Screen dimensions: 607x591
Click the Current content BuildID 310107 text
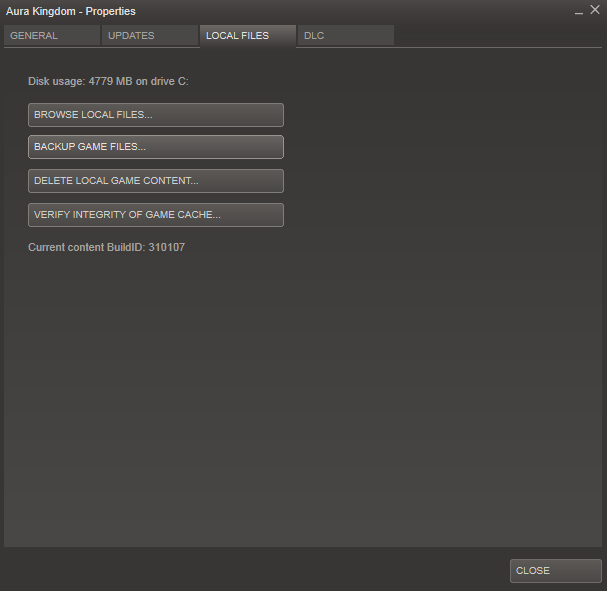[106, 247]
